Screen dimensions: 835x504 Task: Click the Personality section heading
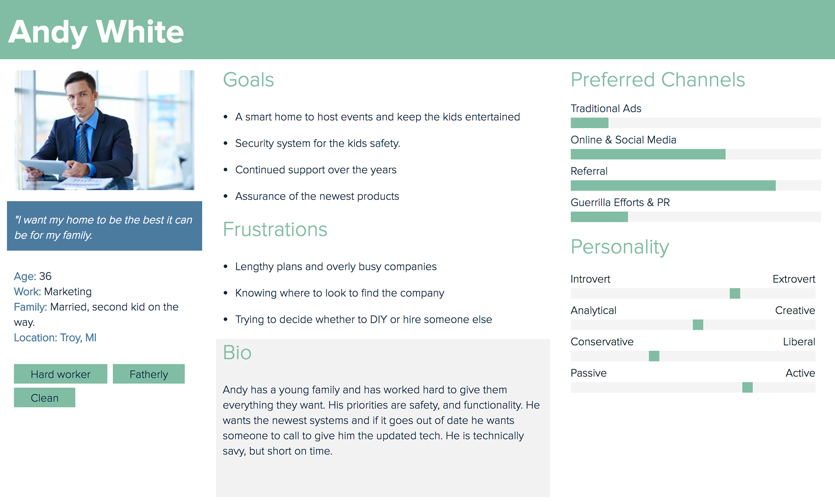(x=620, y=247)
